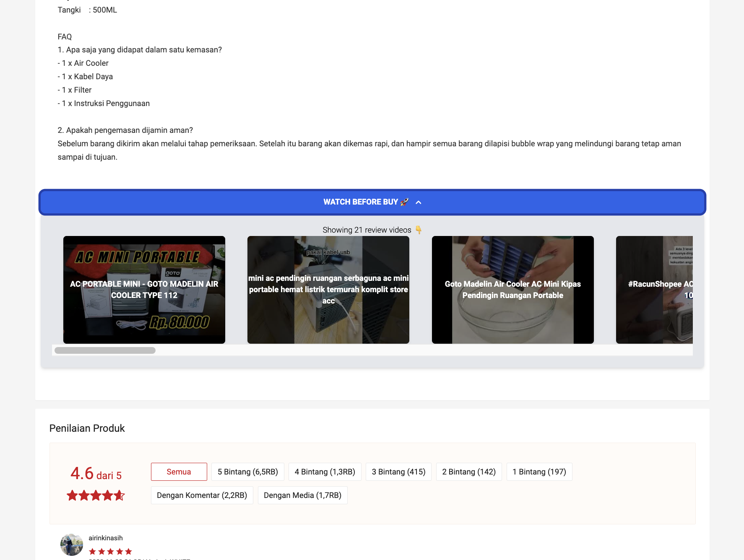The width and height of the screenshot is (744, 560).
Task: Show reviews Dengan Komentar
Action: pyautogui.click(x=202, y=495)
